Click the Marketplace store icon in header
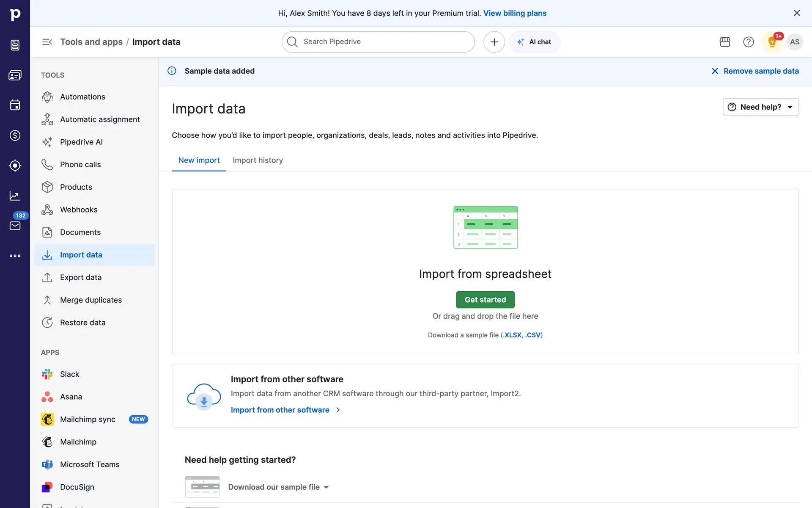The width and height of the screenshot is (812, 508). [x=725, y=42]
